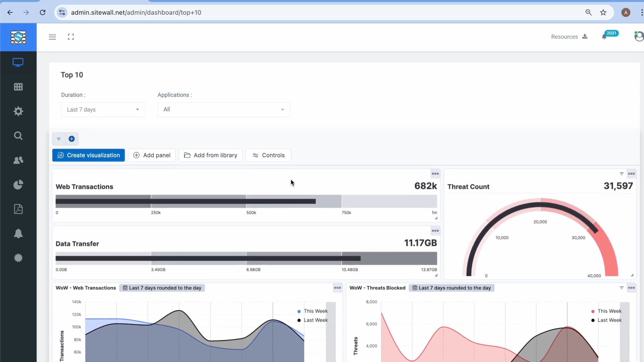Click Add from library button
Screen dimensions: 644x362
point(211,155)
